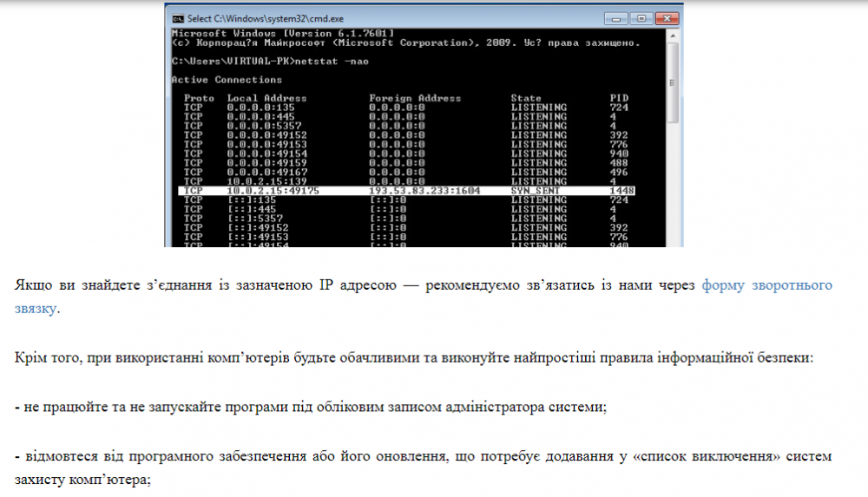Click the cmd window vertical scrollbar thumb
This screenshot has width=868, height=497.
[673, 82]
